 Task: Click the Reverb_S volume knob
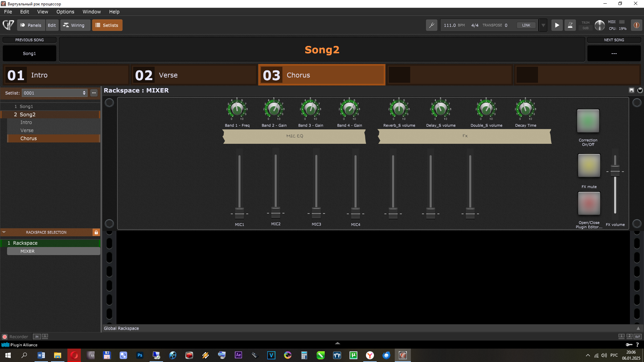point(399,109)
